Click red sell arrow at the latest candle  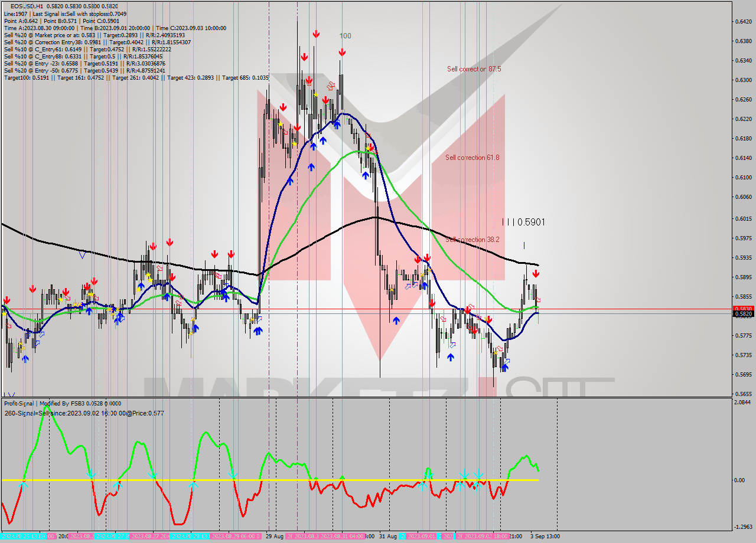(536, 274)
